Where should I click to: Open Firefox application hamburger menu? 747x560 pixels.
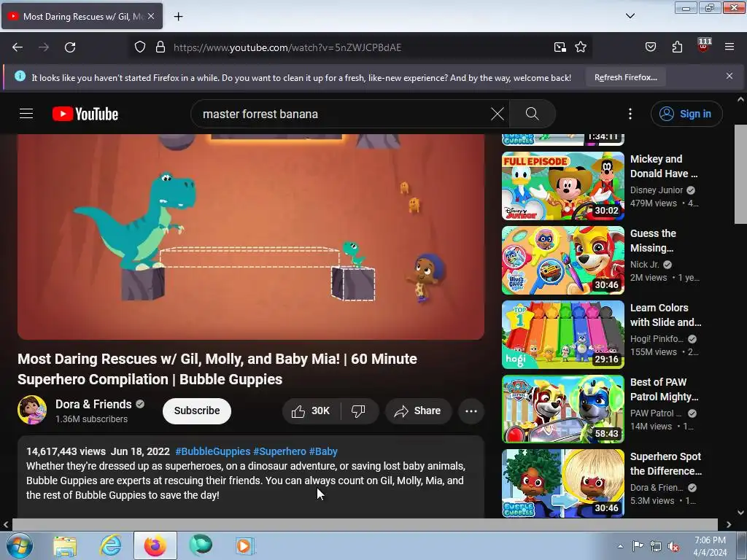click(729, 47)
